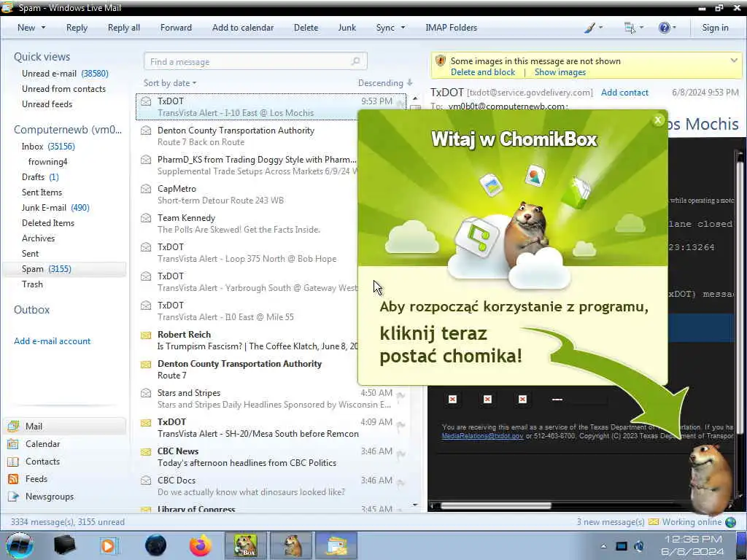747x560 pixels.
Task: Click Forward in the toolbar
Action: [x=176, y=28]
